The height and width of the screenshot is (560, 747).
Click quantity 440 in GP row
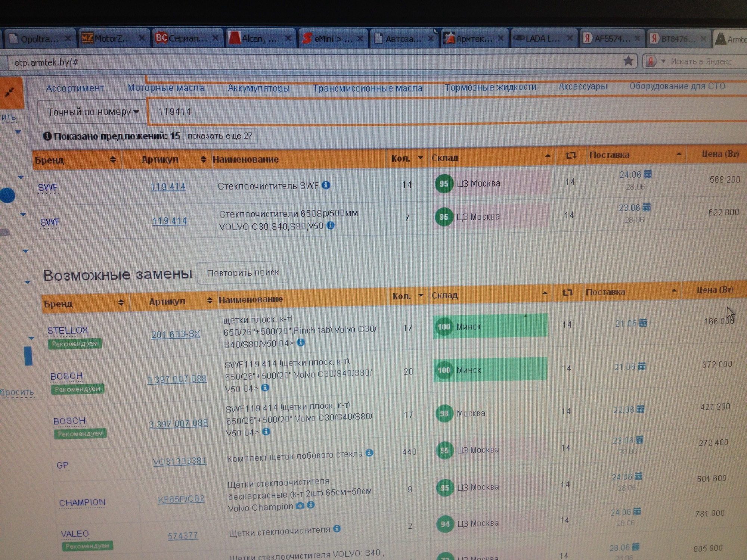[409, 452]
